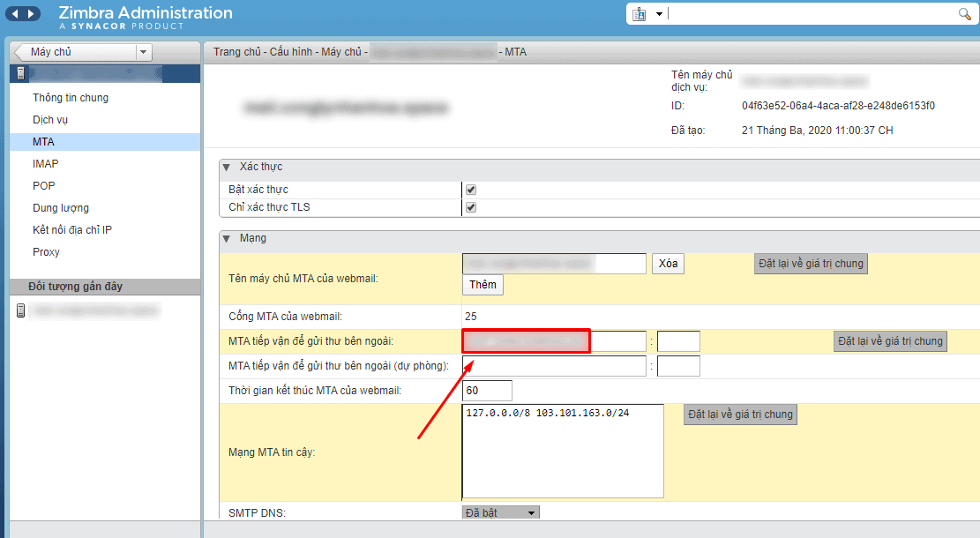Click the server icon atop the sidebar list
This screenshot has width=980, height=538.
(19, 73)
